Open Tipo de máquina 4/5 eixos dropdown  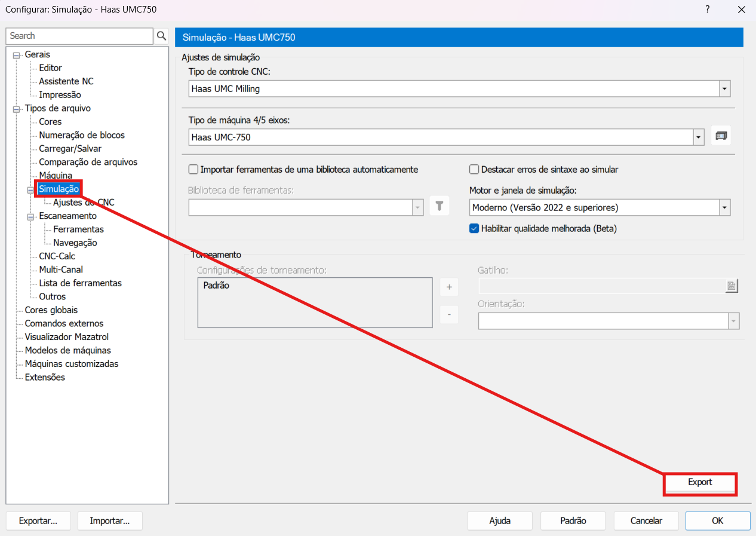699,137
